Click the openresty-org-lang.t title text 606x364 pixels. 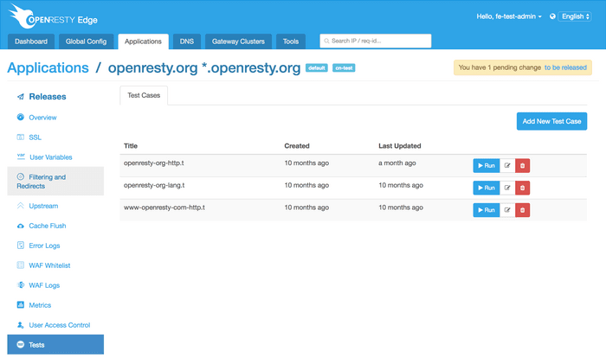click(x=154, y=185)
